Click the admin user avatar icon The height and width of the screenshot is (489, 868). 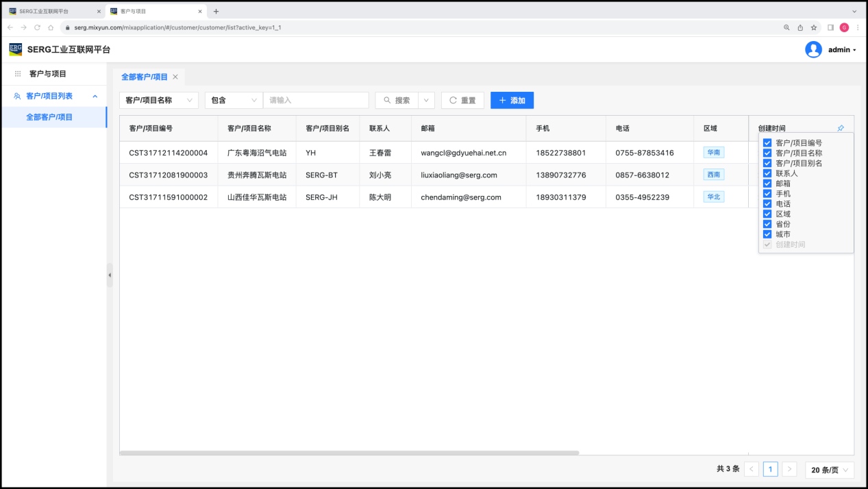click(x=813, y=49)
